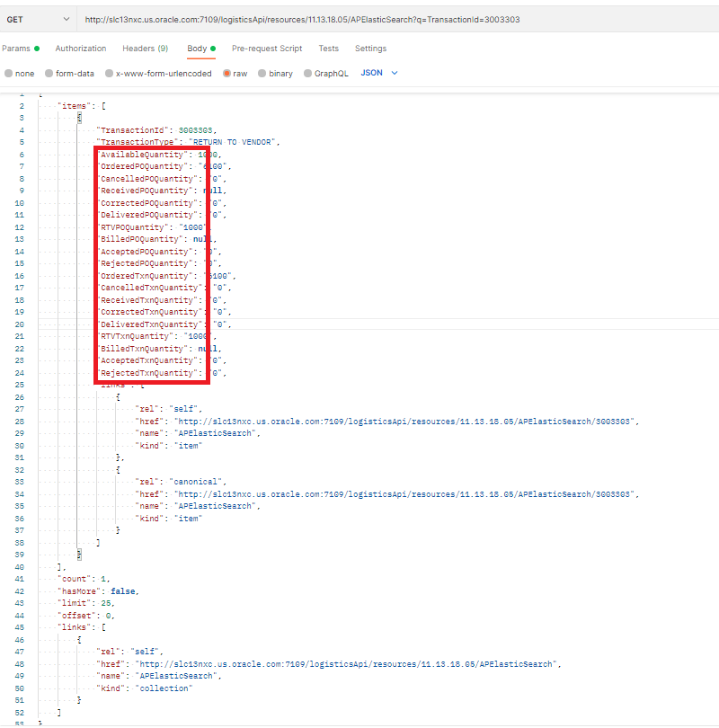The image size is (719, 728).
Task: Click the "ReceivedTxnQuantity" key
Action: pyautogui.click(x=147, y=300)
